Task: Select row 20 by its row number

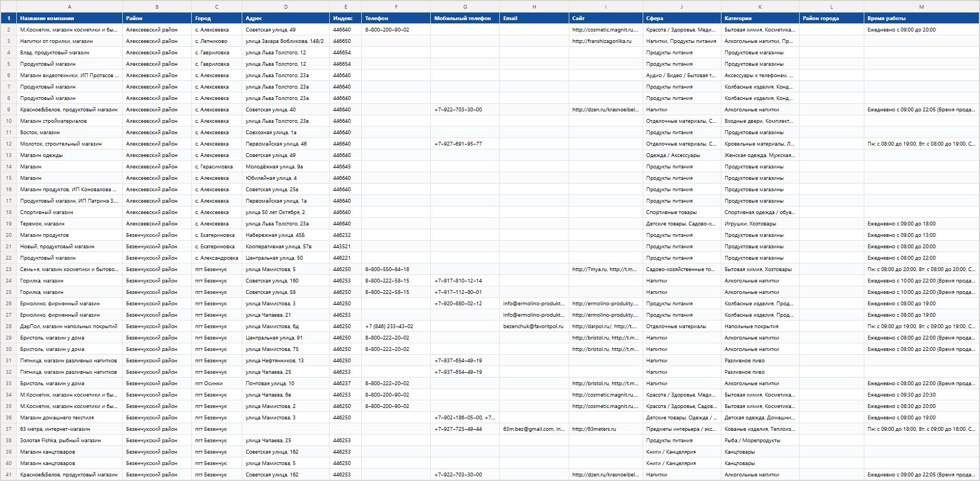Action: coord(9,235)
